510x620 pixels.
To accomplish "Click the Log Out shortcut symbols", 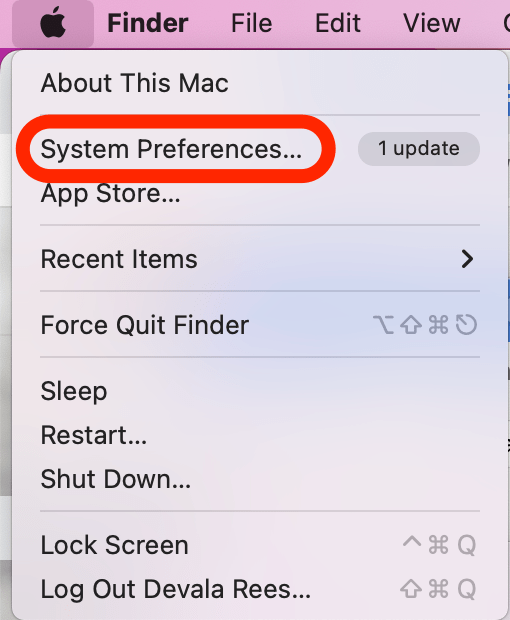I will coord(438,589).
